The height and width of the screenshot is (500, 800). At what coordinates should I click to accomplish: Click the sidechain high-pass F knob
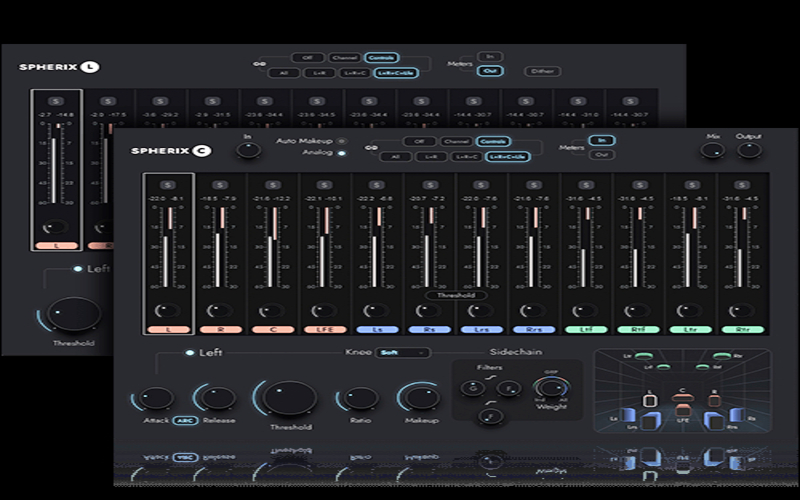[x=490, y=416]
